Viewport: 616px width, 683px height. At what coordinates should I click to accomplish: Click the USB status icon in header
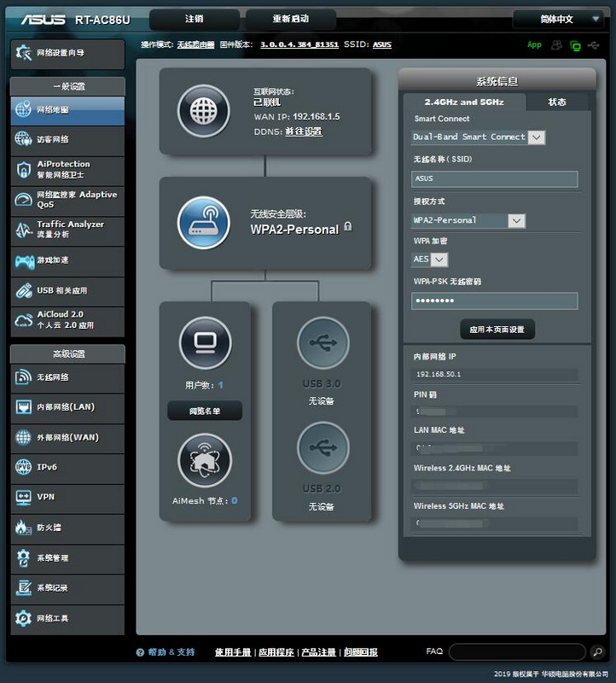593,45
